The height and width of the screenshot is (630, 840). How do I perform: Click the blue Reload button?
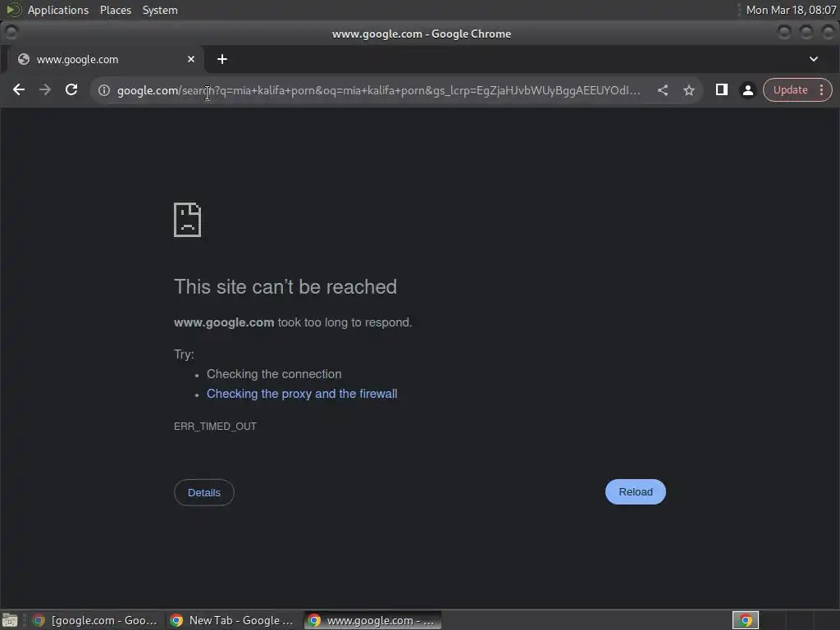[x=636, y=492]
